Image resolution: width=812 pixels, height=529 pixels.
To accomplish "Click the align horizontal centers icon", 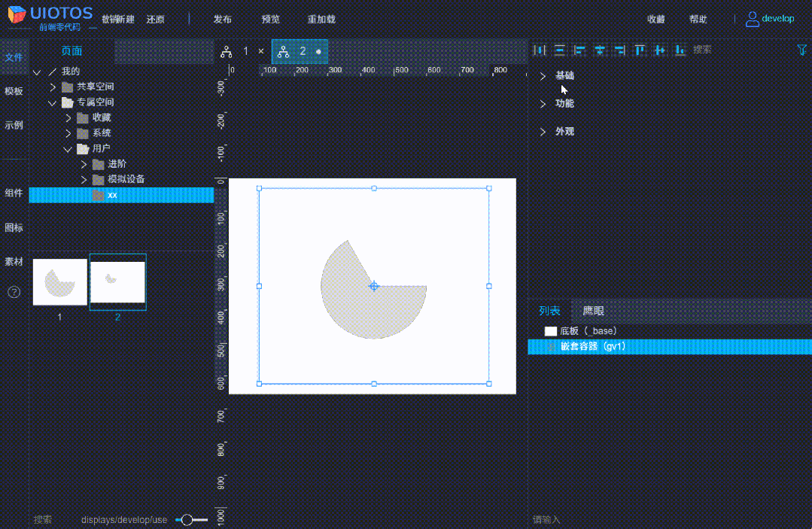I will [600, 50].
